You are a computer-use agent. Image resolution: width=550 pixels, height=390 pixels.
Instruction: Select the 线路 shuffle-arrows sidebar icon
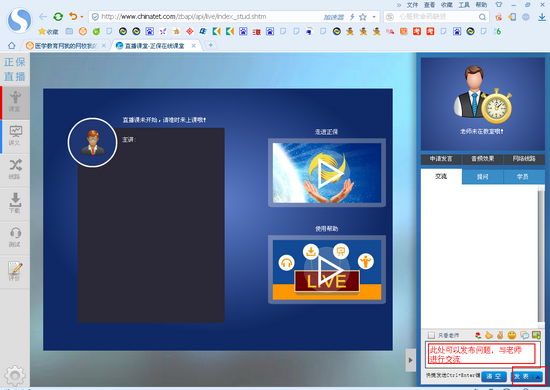click(x=15, y=169)
